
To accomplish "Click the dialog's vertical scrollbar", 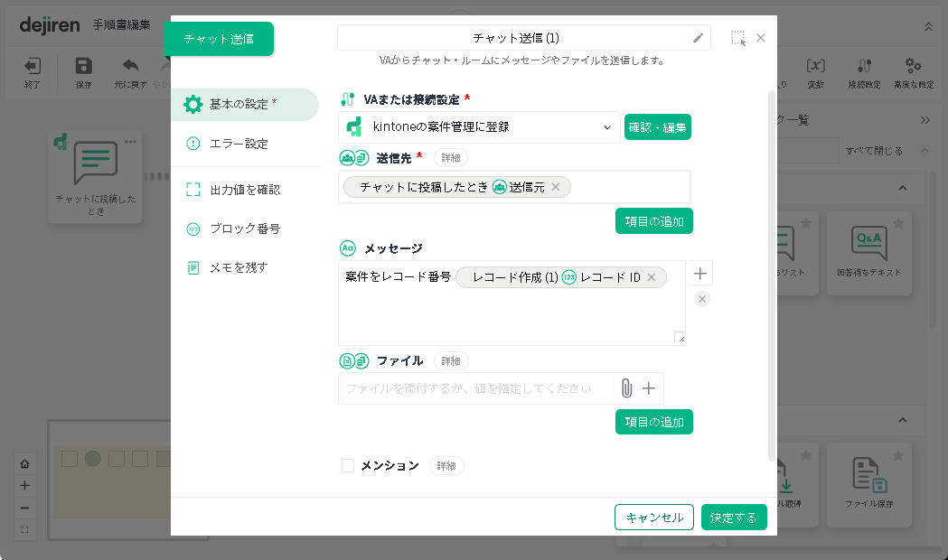I will click(x=771, y=271).
